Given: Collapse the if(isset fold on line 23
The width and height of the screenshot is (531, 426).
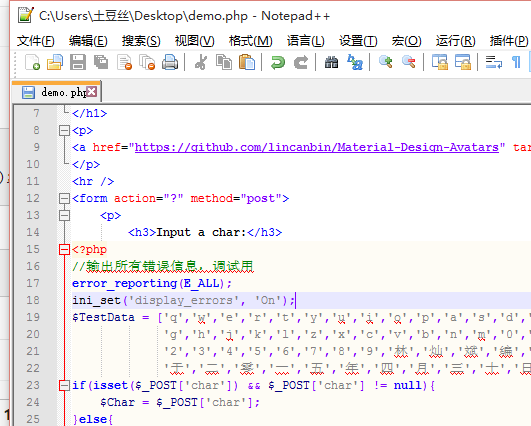Looking at the screenshot, I should point(64,385).
